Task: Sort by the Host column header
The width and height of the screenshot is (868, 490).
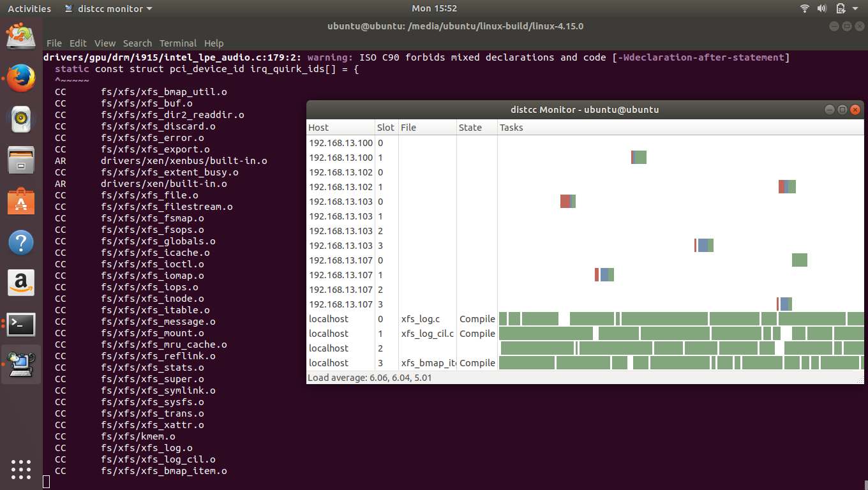Action: [341, 128]
